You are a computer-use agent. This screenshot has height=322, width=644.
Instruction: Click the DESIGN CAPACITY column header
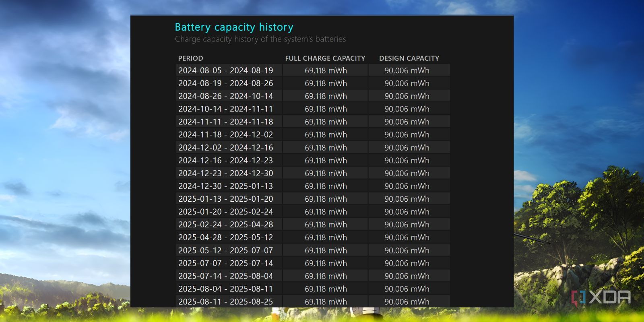(409, 58)
